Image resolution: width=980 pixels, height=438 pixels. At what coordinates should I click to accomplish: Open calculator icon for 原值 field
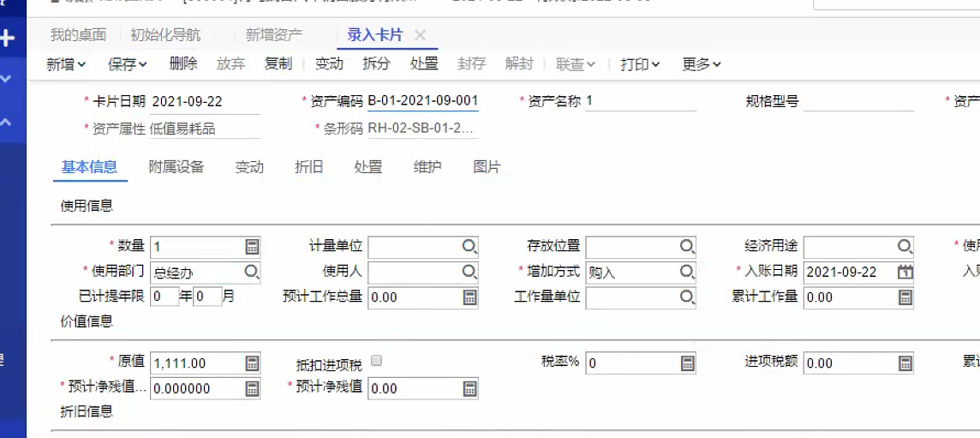tap(252, 363)
